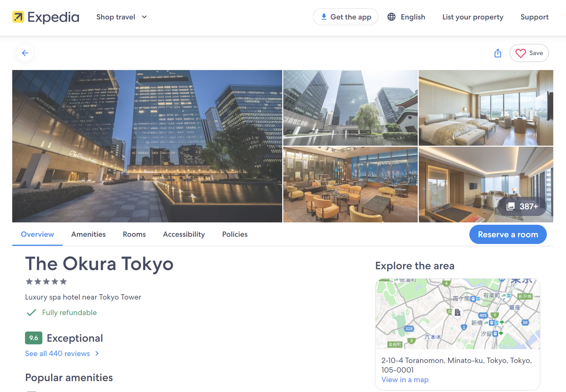The height and width of the screenshot is (392, 566).
Task: Click the five-star rating icons
Action: pos(46,282)
